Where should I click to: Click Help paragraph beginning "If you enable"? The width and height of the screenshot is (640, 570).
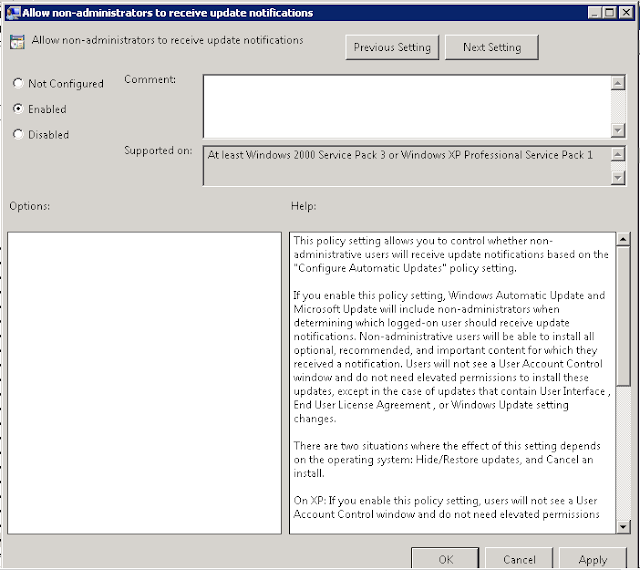click(452, 357)
